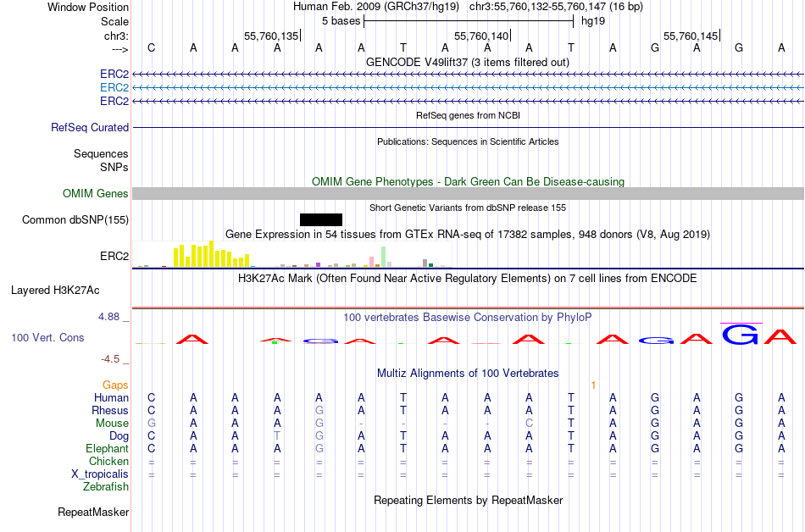Click the tallest blue G in PhyloP logo
Image resolution: width=805 pixels, height=532 pixels.
pos(741,334)
